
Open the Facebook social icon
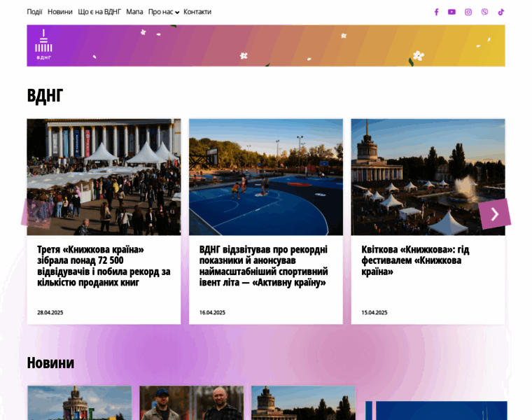click(x=436, y=12)
